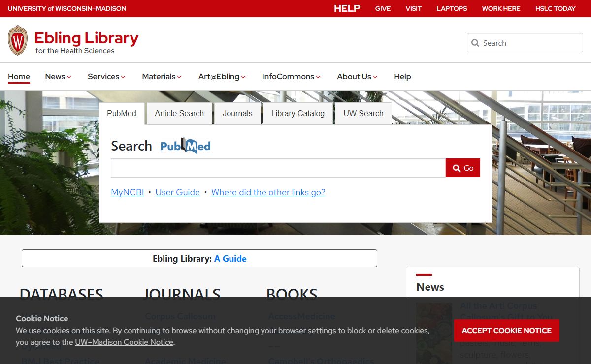Click the JOURNALS heading
591x364 pixels.
click(182, 294)
